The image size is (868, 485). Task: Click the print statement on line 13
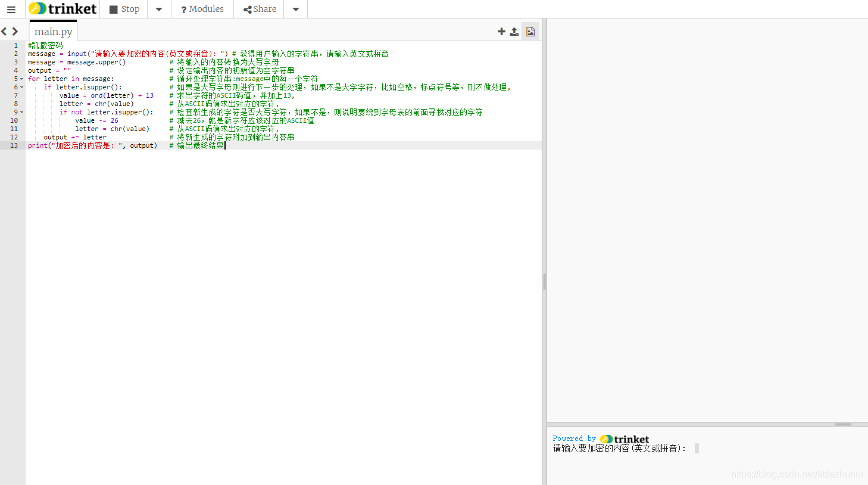92,145
